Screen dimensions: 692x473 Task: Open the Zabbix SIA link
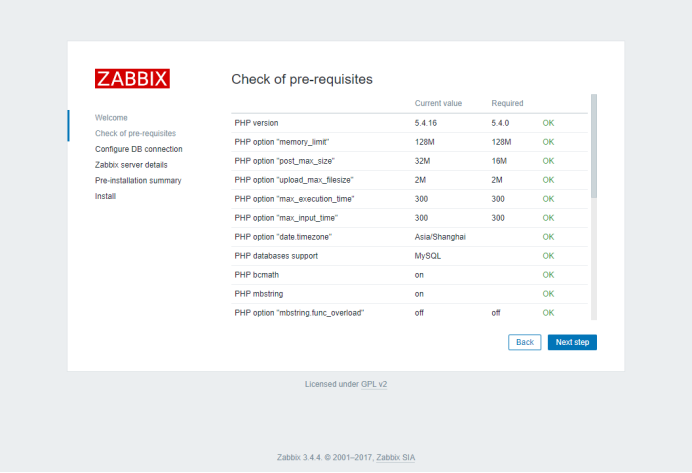pos(395,457)
